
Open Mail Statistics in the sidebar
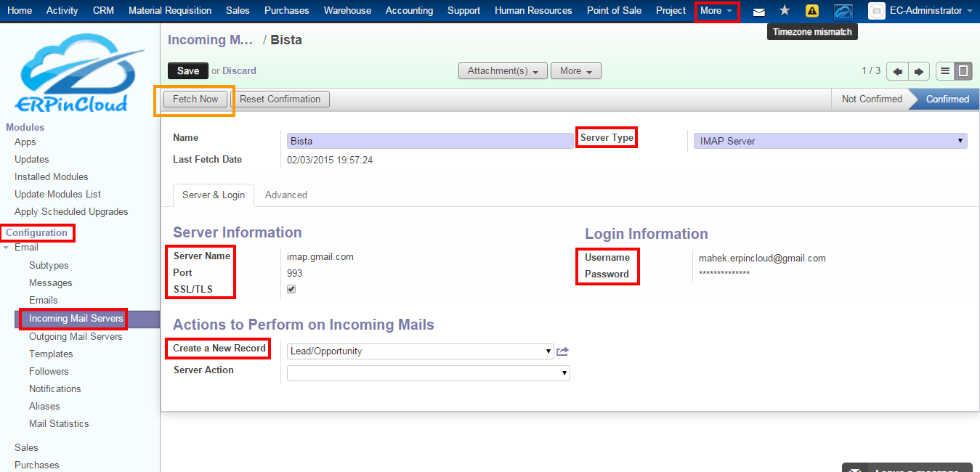coord(59,424)
